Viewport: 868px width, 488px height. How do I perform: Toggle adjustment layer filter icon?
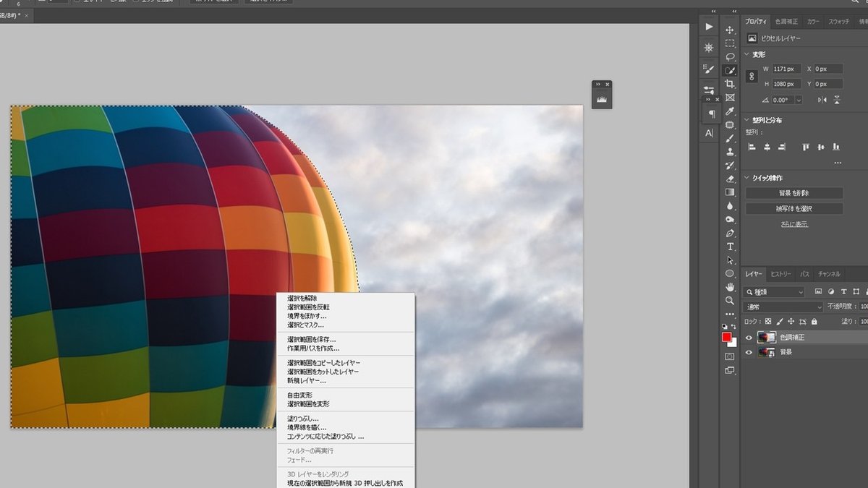coord(831,292)
